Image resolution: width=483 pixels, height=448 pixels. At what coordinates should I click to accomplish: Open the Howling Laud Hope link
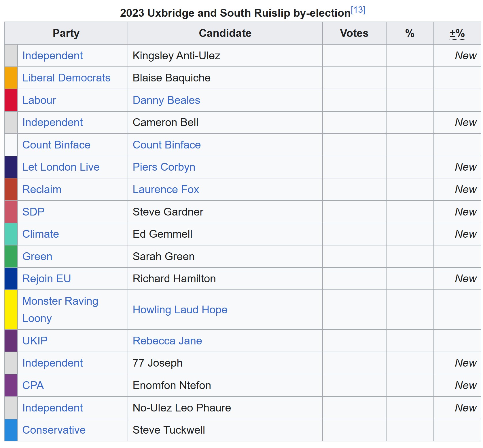click(180, 310)
